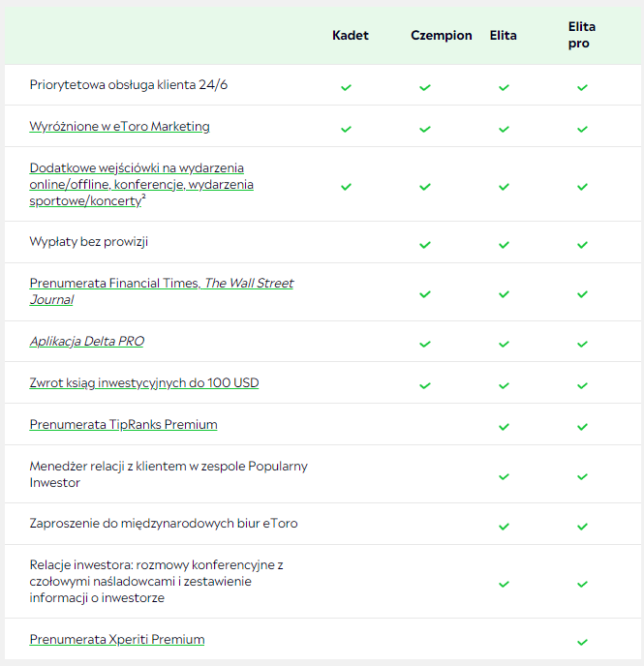Open the Wyróżnione w eToro Marketing link
The image size is (644, 666).
click(119, 127)
